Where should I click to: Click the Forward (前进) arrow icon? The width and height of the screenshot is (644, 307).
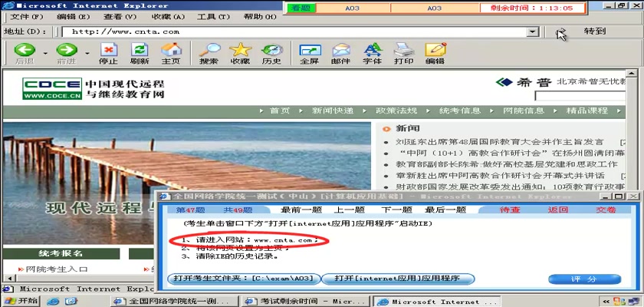point(67,50)
